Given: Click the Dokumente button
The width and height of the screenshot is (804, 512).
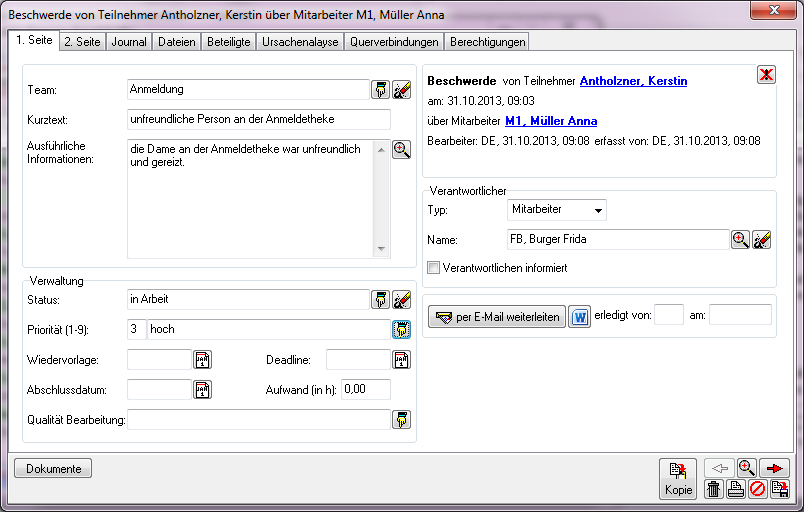Looking at the screenshot, I should click(53, 468).
